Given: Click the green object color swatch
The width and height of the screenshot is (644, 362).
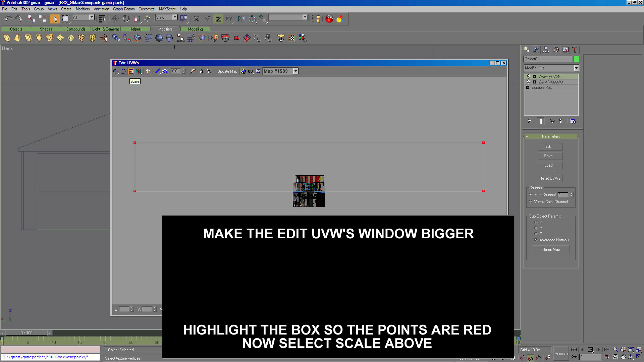Looking at the screenshot, I should (576, 59).
